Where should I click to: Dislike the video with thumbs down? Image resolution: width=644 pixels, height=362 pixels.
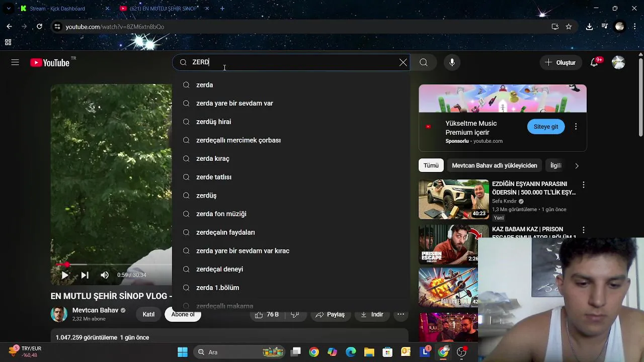coord(295,314)
